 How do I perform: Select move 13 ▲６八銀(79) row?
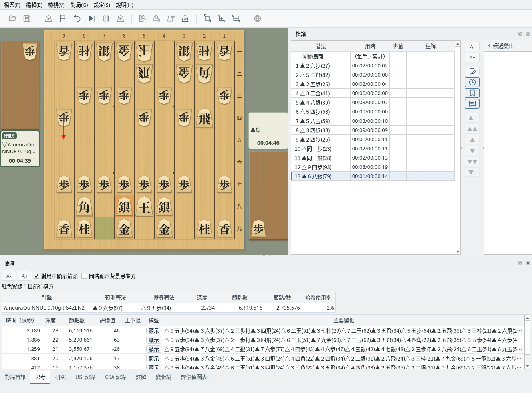pyautogui.click(x=373, y=176)
